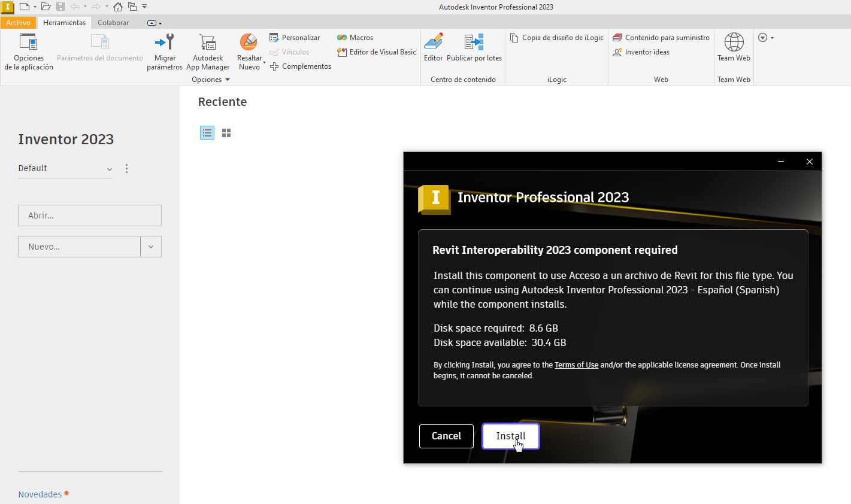Open Opciones de la aplicación
This screenshot has height=504, width=851.
29,52
